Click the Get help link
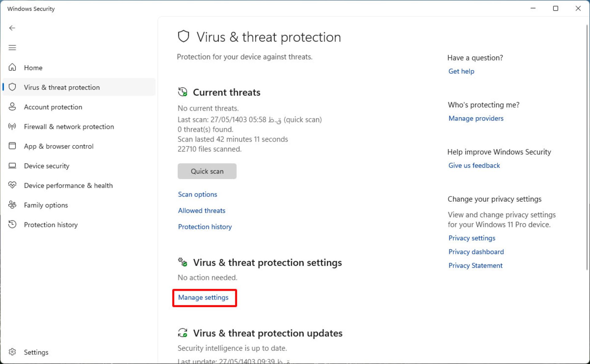The image size is (590, 364). pyautogui.click(x=461, y=71)
